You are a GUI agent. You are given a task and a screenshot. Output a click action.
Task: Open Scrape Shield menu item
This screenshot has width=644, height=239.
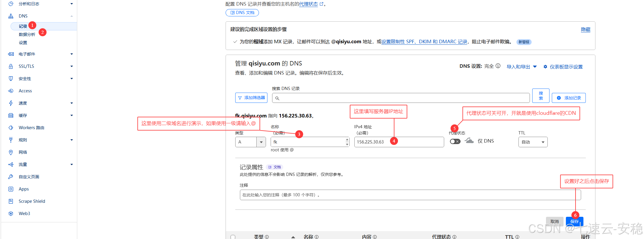pyautogui.click(x=32, y=201)
